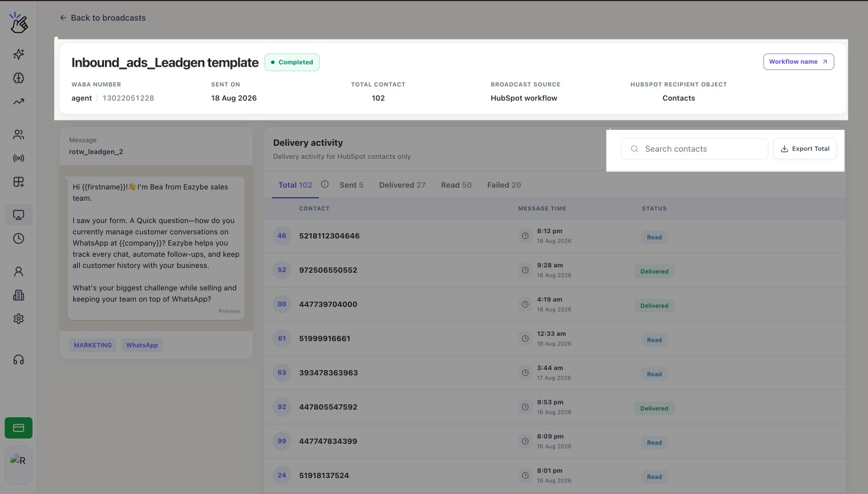Click the WABA number 13022051228
The height and width of the screenshot is (494, 868).
click(128, 98)
